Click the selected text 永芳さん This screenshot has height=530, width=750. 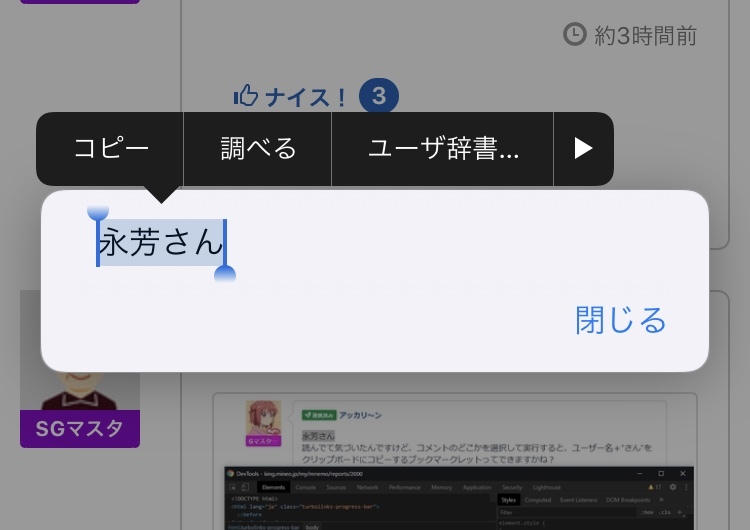pos(161,243)
